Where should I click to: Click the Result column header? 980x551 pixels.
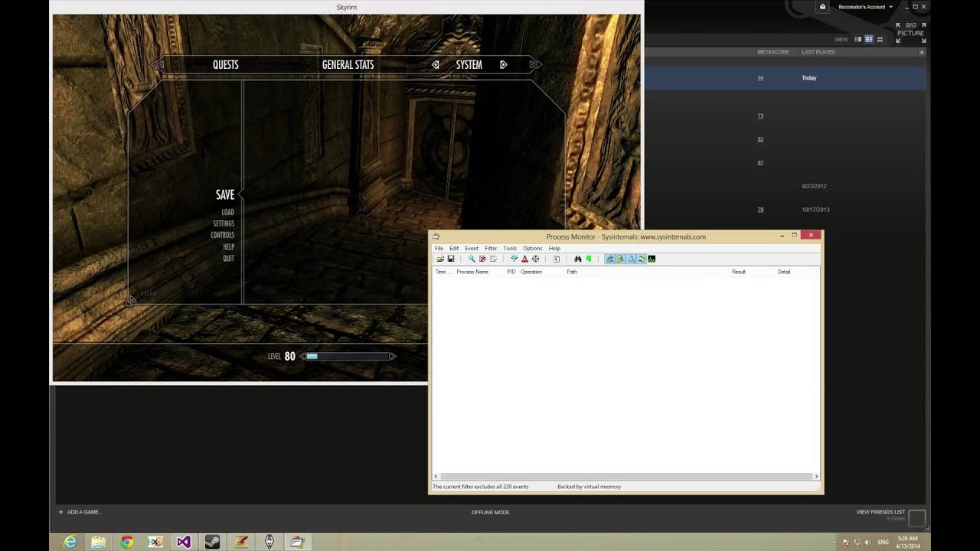coord(738,272)
